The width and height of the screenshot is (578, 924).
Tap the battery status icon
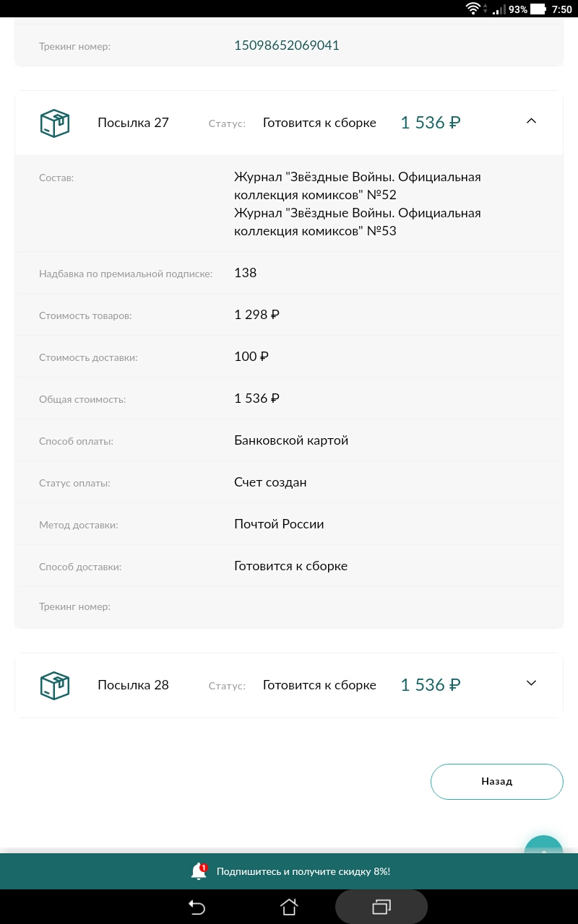click(539, 9)
